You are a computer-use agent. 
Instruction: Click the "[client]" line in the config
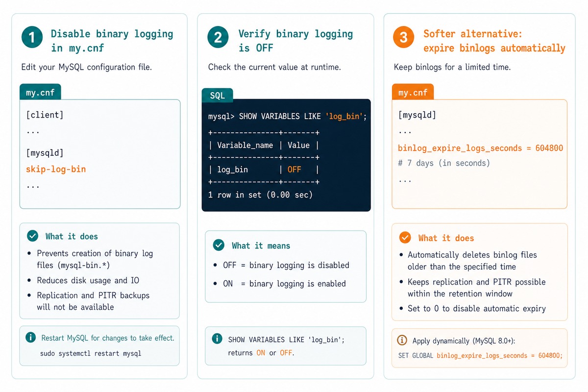pyautogui.click(x=45, y=115)
